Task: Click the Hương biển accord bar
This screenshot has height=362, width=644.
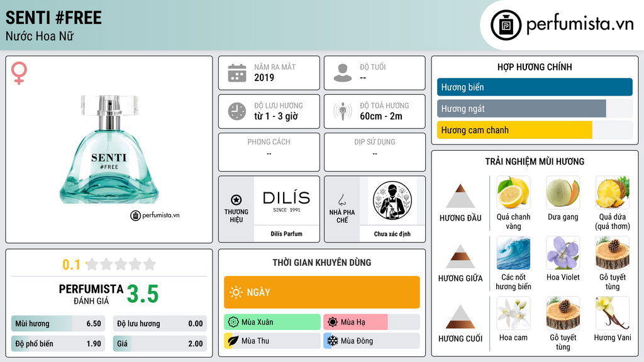Action: point(535,87)
